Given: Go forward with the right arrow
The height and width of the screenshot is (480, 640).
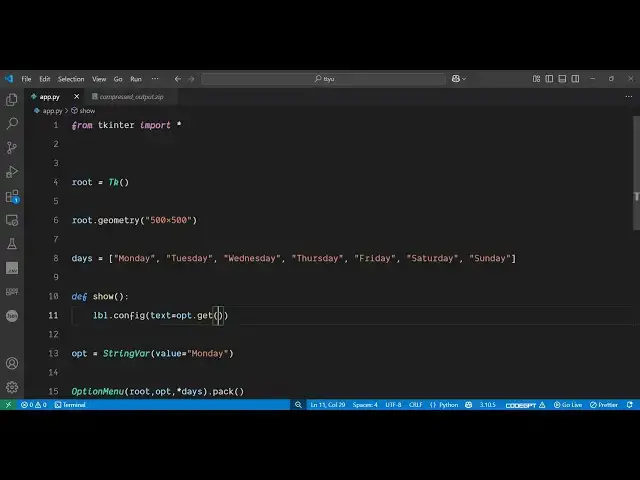Looking at the screenshot, I should [191, 79].
